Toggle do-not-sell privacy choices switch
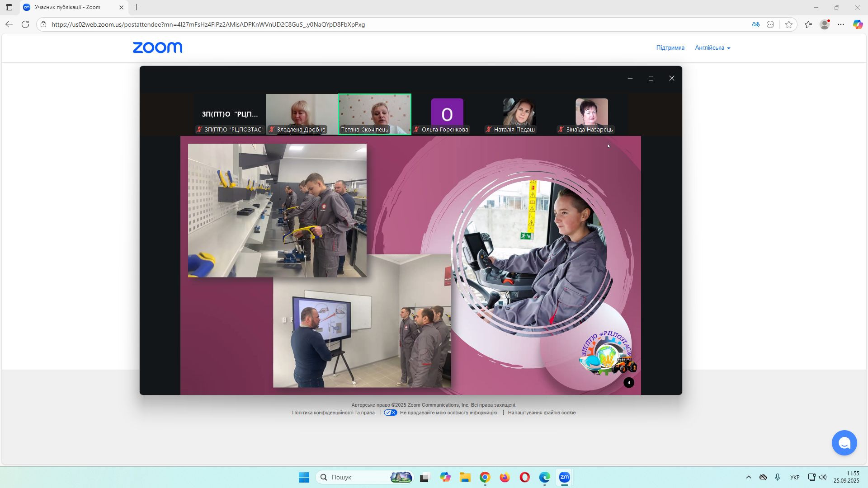868x488 pixels. click(x=391, y=413)
